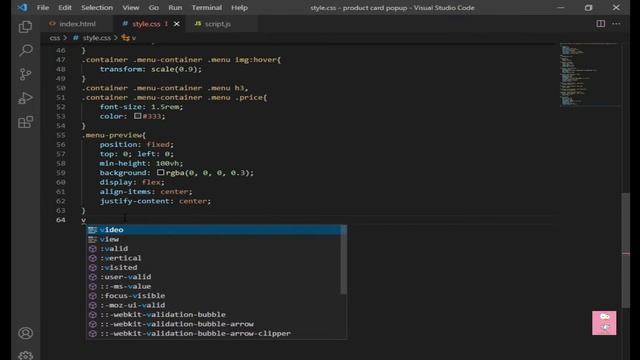640x360 pixels.
Task: Click the pink avatar overlay icon
Action: pos(604,323)
